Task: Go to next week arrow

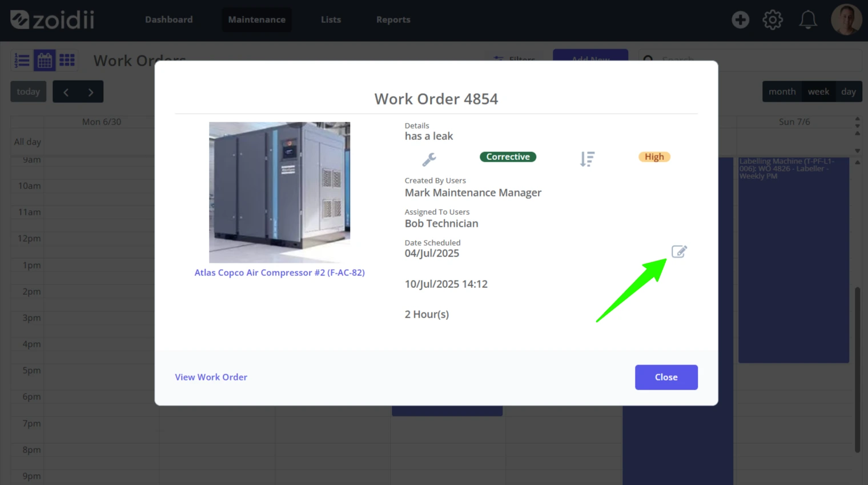Action: [x=91, y=91]
